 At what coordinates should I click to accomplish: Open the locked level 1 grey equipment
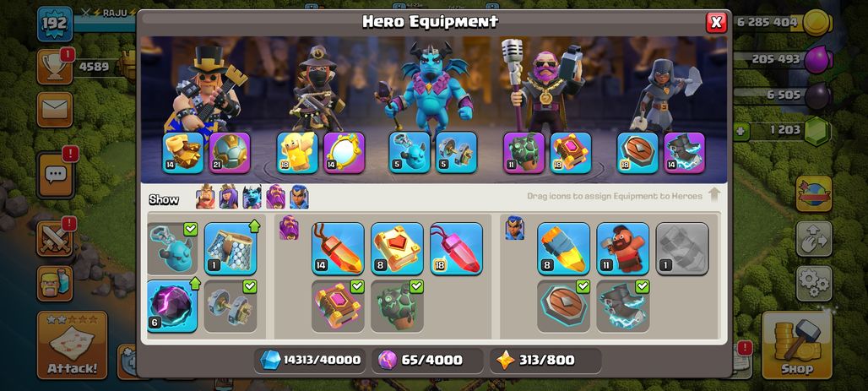click(x=682, y=248)
